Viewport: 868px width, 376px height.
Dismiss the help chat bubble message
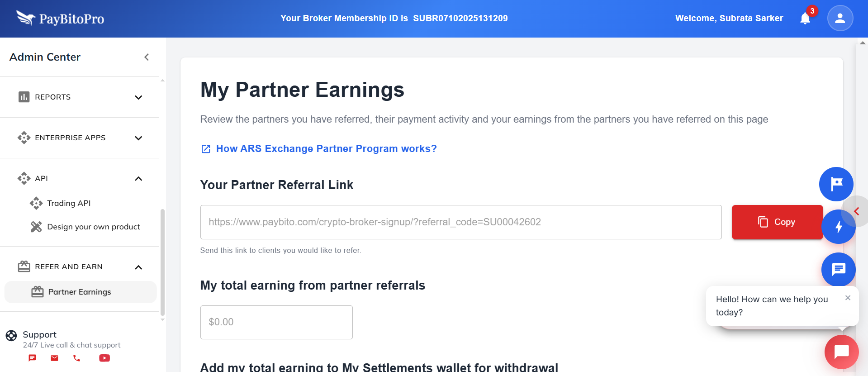(848, 298)
